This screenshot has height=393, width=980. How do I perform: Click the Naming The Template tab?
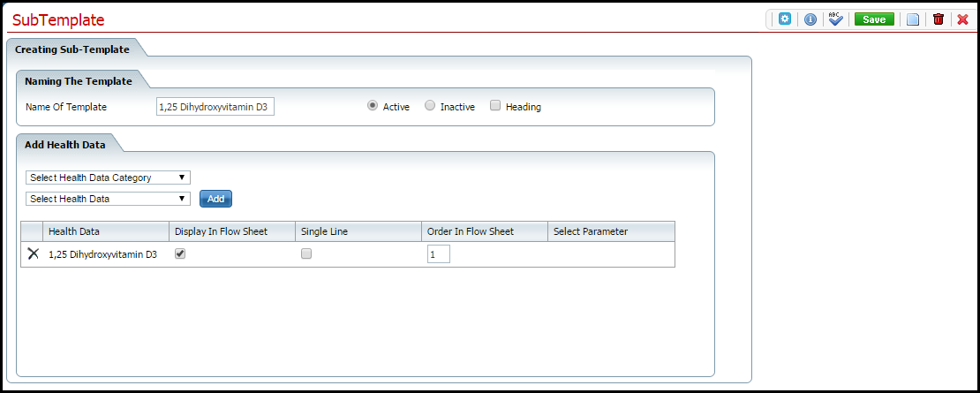(x=78, y=80)
